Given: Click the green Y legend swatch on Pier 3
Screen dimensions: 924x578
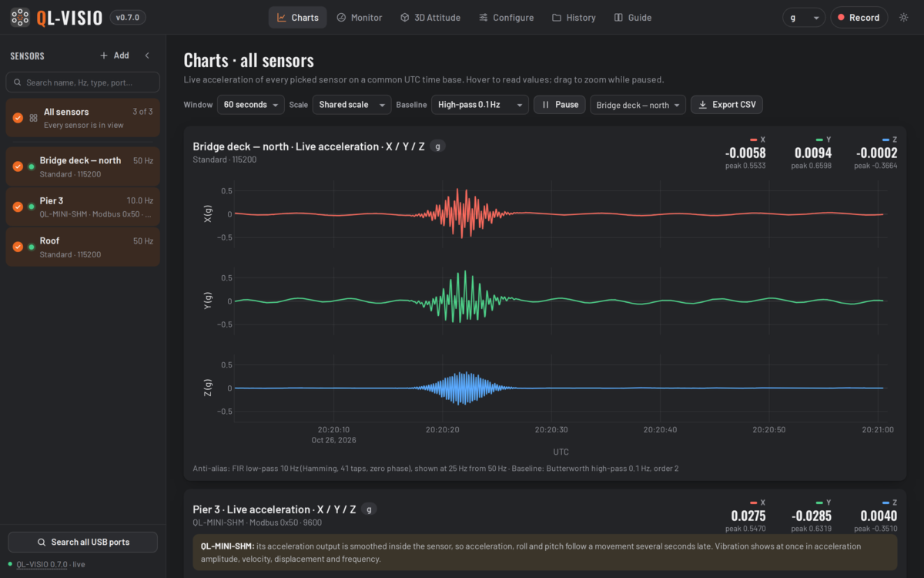Looking at the screenshot, I should (820, 502).
